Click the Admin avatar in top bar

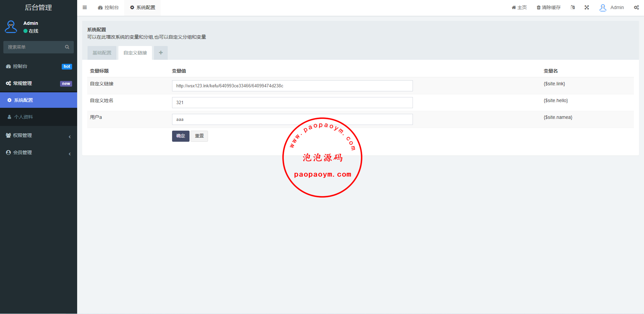(x=603, y=8)
